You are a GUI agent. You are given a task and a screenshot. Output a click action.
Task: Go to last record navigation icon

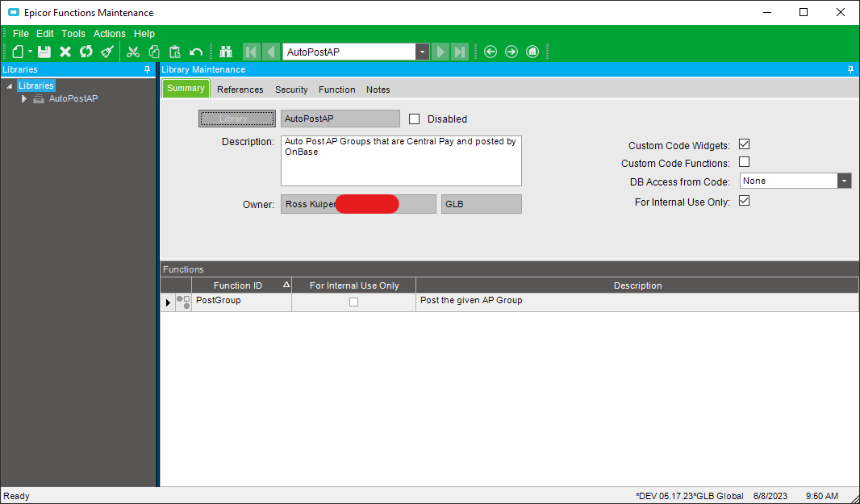pyautogui.click(x=460, y=52)
